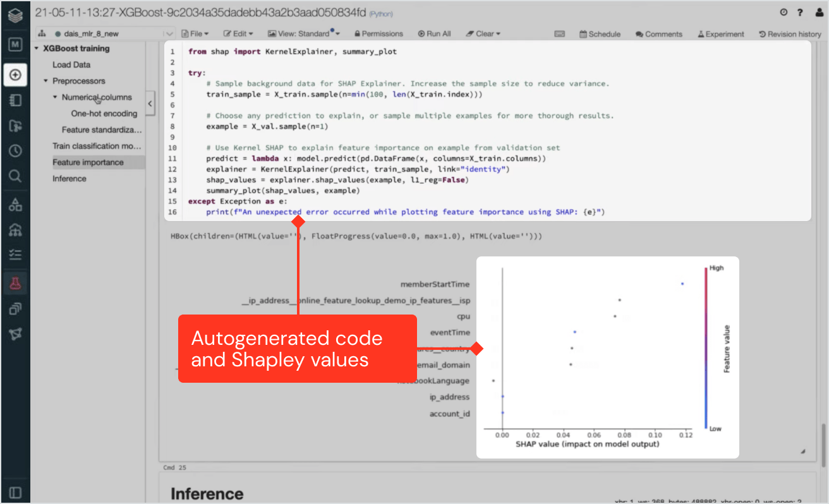The height and width of the screenshot is (504, 829).
Task: Click the clock icon in top-right header
Action: pyautogui.click(x=784, y=12)
